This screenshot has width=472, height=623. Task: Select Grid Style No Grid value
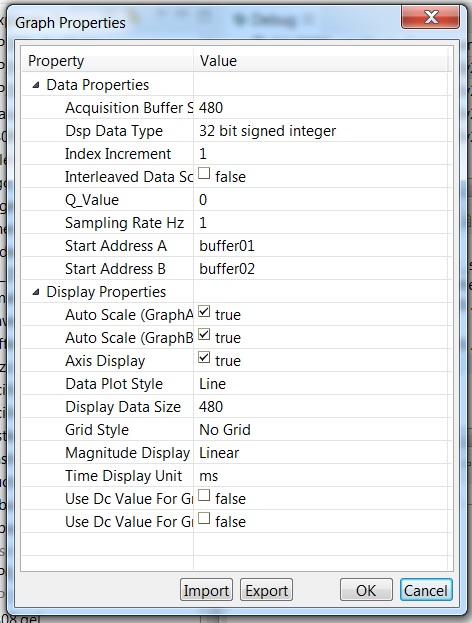point(322,430)
